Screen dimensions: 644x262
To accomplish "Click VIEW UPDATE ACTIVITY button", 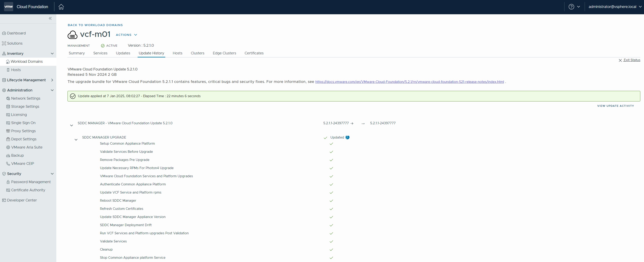I will [x=616, y=106].
